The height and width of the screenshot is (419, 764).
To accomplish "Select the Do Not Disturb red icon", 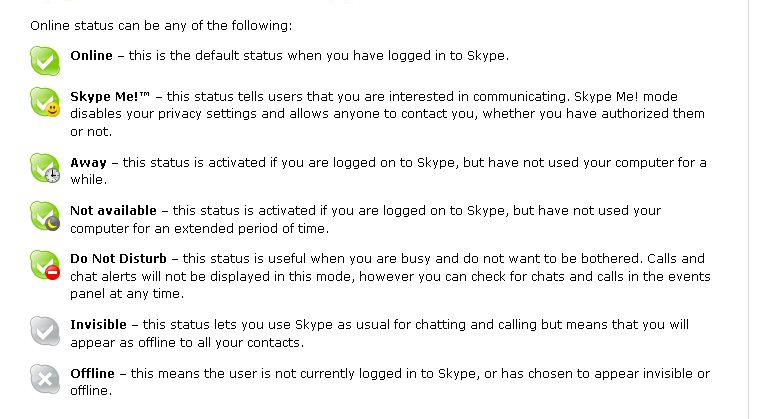I will coord(45,265).
